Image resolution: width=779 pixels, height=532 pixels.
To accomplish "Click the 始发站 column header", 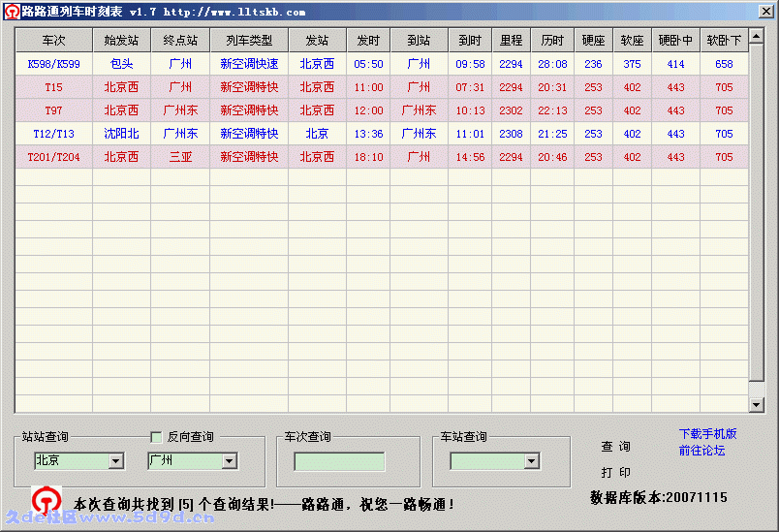I will pos(121,41).
